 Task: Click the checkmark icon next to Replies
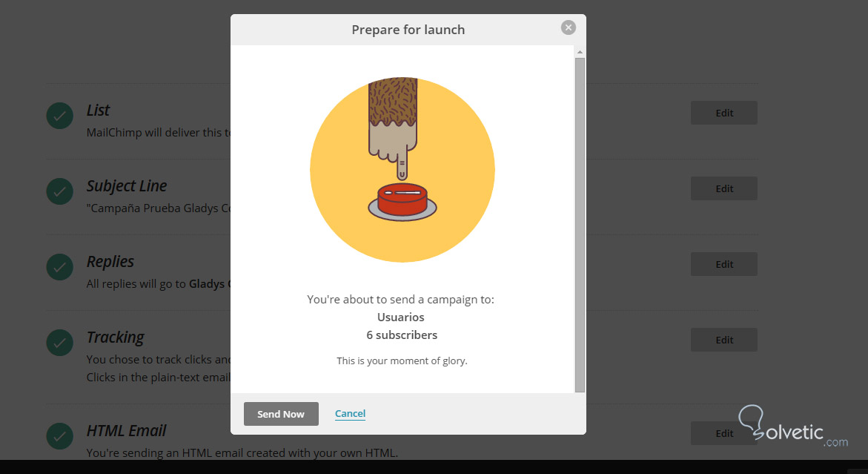point(59,266)
